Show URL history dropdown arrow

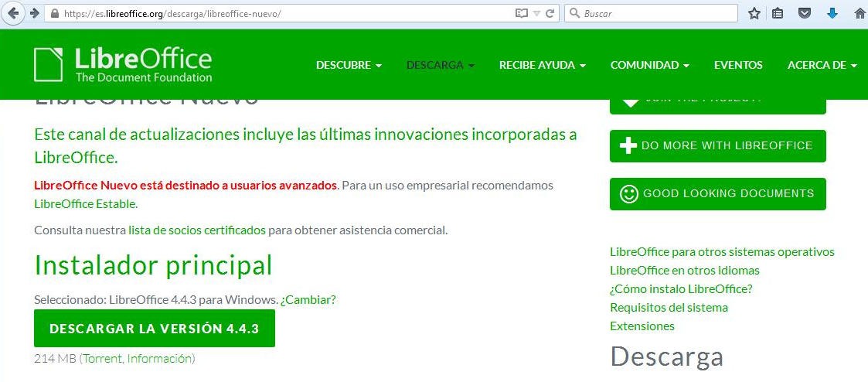tap(536, 14)
